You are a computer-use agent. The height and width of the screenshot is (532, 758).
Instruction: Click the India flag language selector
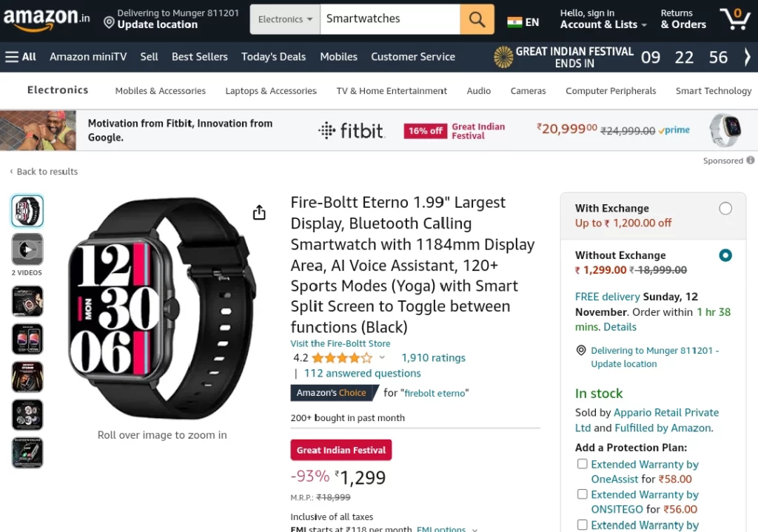tap(523, 22)
